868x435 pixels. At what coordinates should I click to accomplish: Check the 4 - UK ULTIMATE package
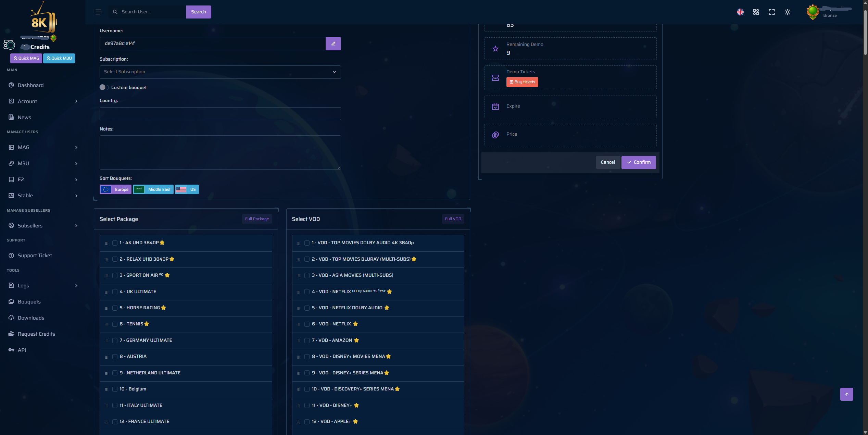click(x=115, y=292)
